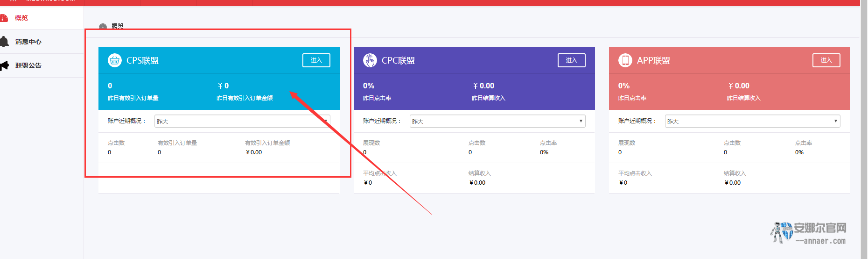Click 点击率 label in CPC stats row
Screen dimensions: 868x259
[548, 143]
